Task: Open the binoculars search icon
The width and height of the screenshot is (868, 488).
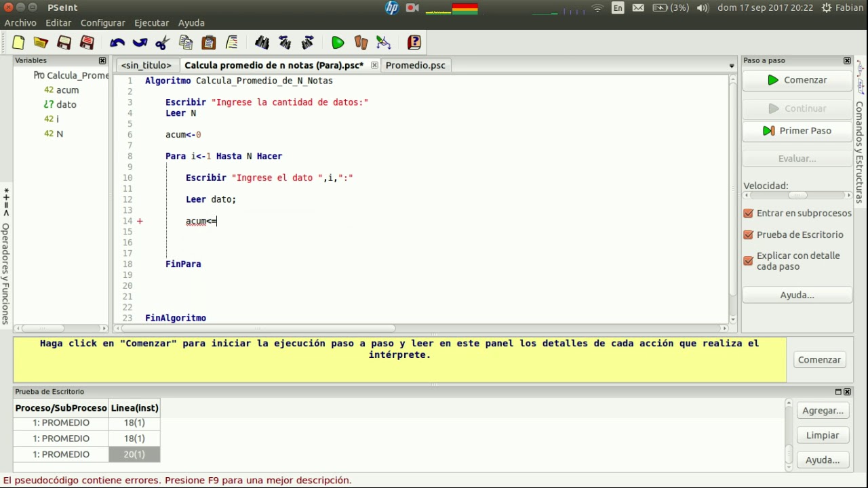Action: pyautogui.click(x=262, y=43)
